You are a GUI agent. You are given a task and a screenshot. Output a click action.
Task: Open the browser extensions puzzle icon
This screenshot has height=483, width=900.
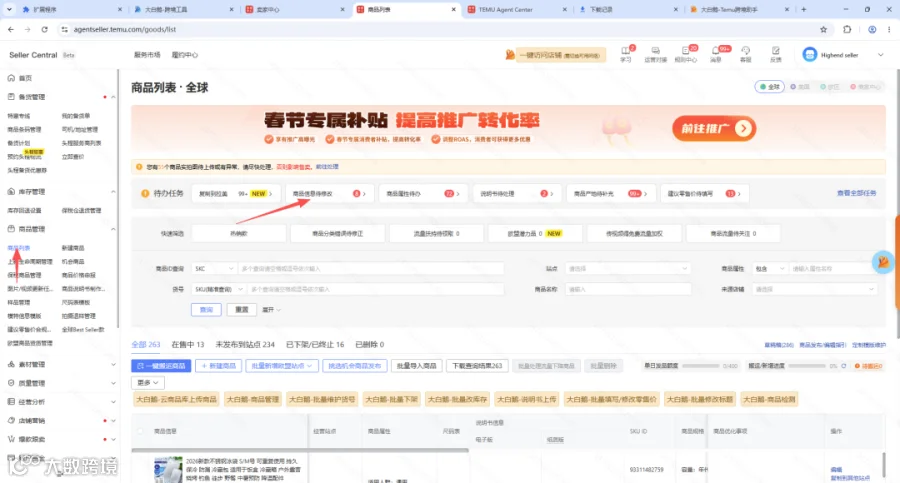[x=847, y=29]
